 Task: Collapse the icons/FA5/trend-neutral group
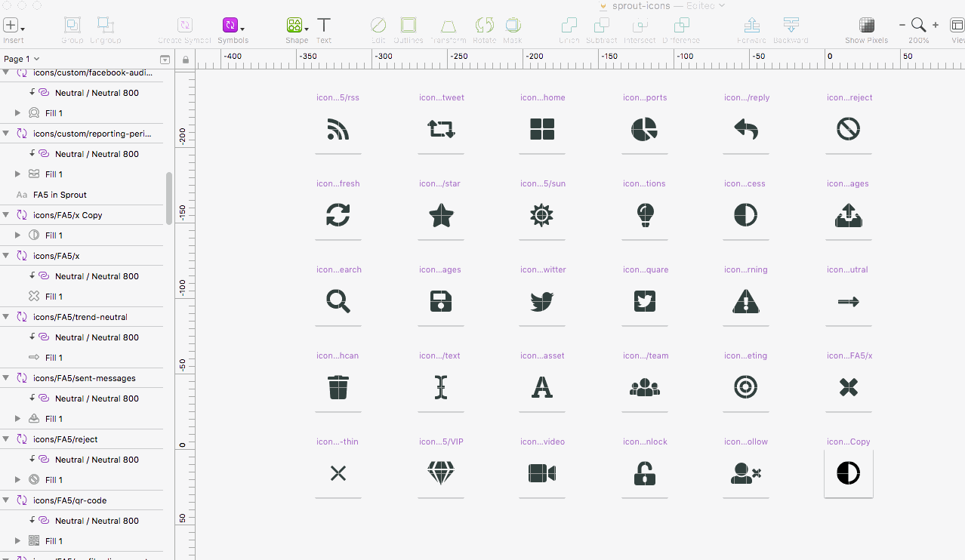click(6, 317)
